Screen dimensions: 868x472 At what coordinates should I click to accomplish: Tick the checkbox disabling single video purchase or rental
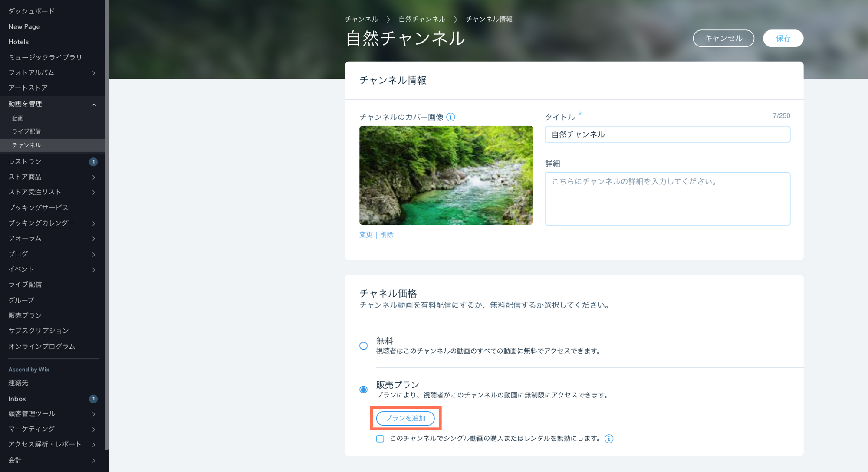[380, 439]
